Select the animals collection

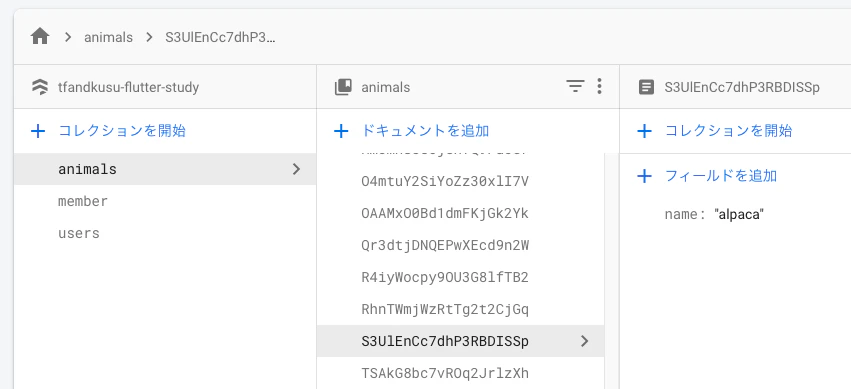point(165,169)
